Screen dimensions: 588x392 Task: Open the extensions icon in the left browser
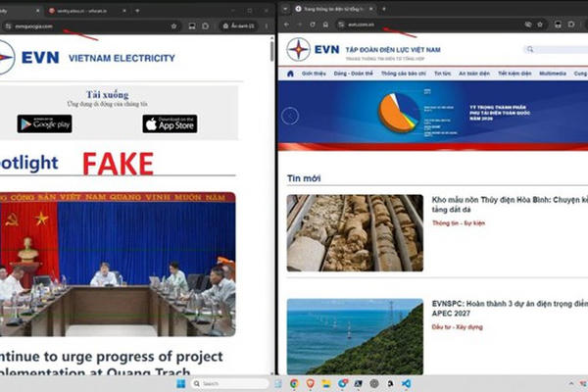point(206,26)
